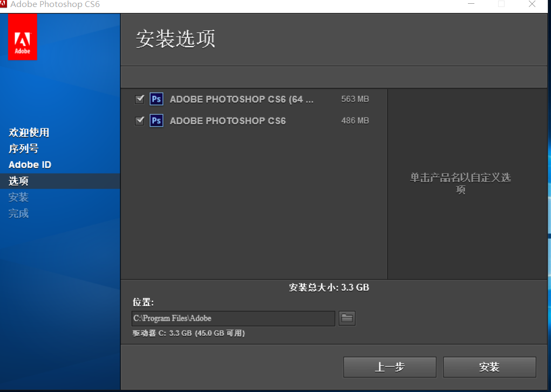Minimize the installer window
This screenshot has width=551, height=392.
click(x=471, y=5)
